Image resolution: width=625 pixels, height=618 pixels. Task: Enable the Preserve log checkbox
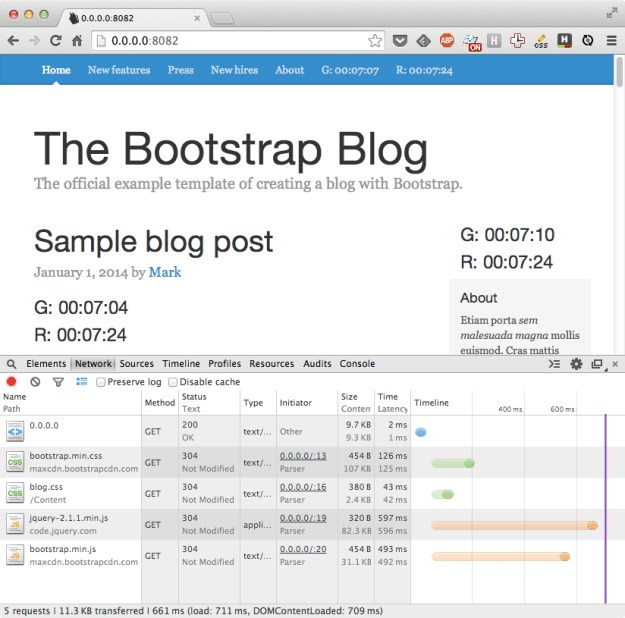(101, 382)
